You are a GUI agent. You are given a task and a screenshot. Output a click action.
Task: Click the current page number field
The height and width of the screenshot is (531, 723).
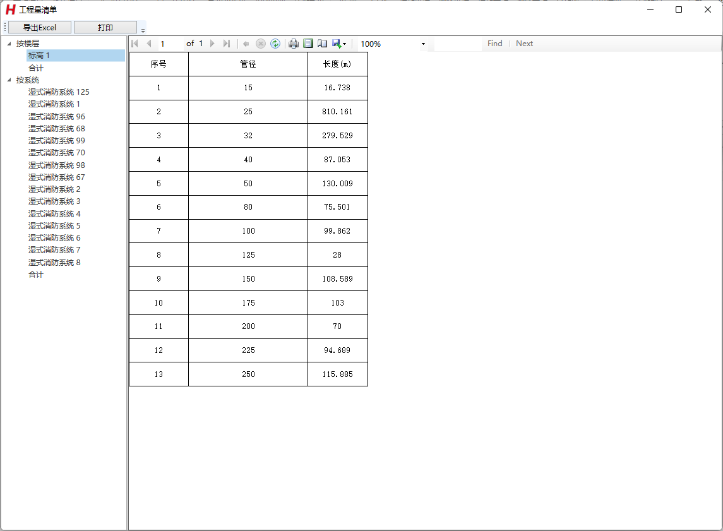(170, 44)
